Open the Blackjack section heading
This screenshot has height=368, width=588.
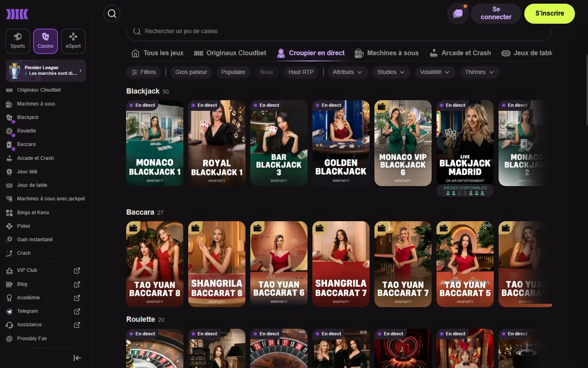(x=143, y=91)
